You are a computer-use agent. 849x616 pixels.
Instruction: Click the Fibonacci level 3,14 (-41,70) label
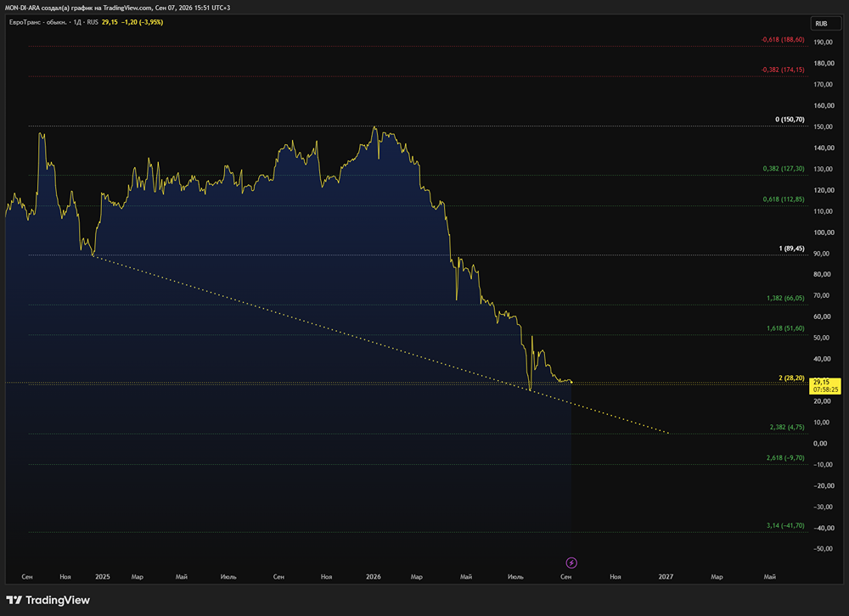[x=785, y=525]
